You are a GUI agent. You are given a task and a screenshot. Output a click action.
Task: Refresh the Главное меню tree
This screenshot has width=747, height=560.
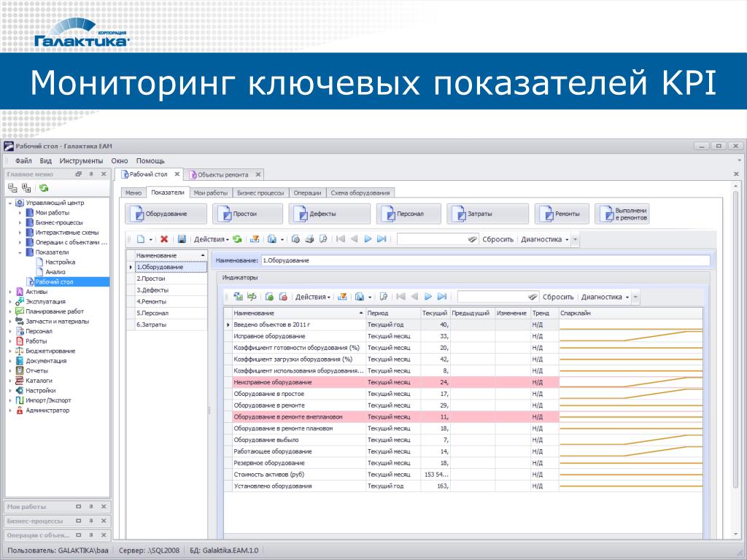[44, 188]
